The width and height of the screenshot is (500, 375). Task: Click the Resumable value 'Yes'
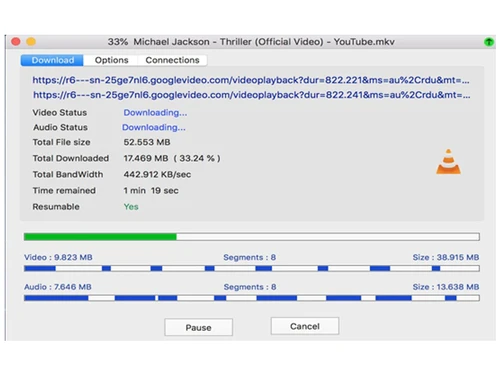[131, 207]
